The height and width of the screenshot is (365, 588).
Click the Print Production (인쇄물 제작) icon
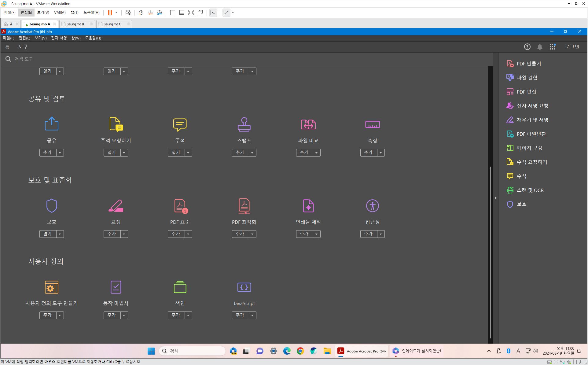coord(308,206)
